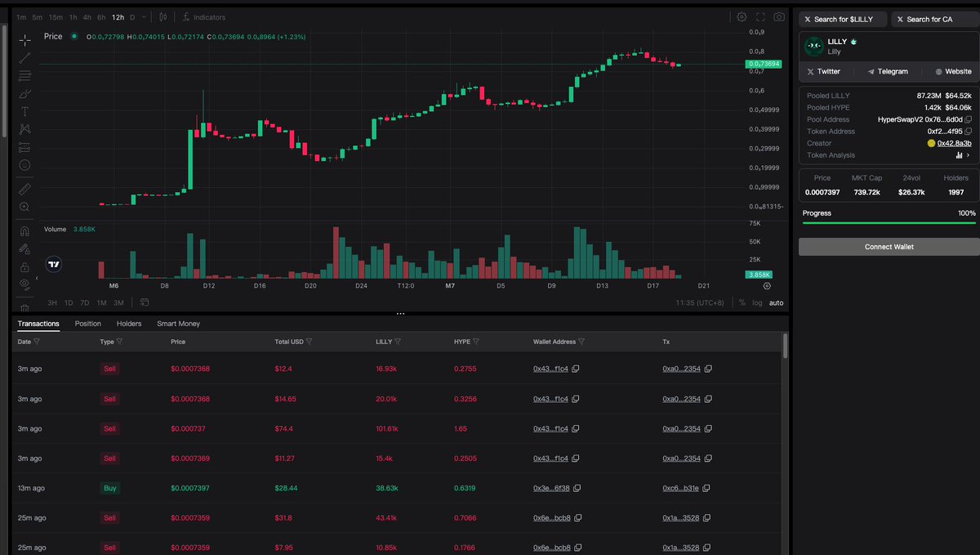Open Token Analysis chart icon
The height and width of the screenshot is (555, 980).
coord(958,155)
